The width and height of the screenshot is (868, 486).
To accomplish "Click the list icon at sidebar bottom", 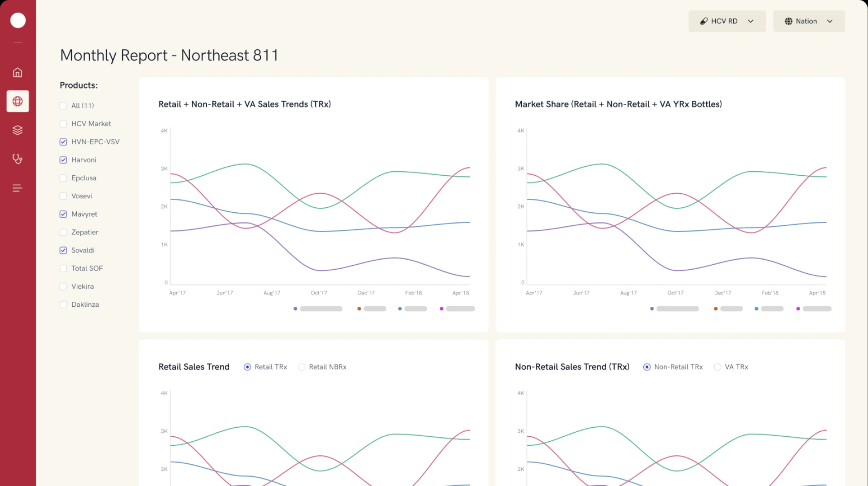I will click(x=17, y=188).
